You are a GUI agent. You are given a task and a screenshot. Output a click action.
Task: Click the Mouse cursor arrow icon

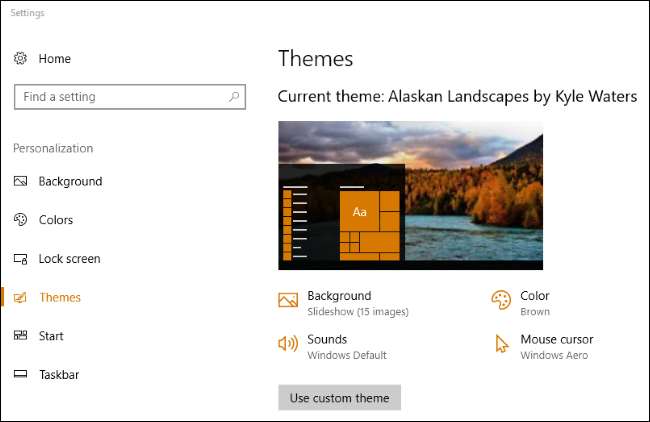[x=502, y=344]
